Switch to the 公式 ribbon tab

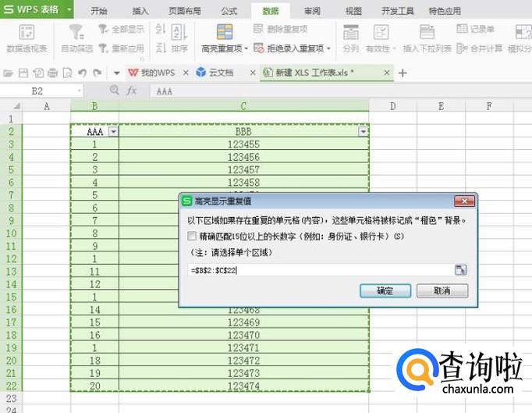point(229,11)
